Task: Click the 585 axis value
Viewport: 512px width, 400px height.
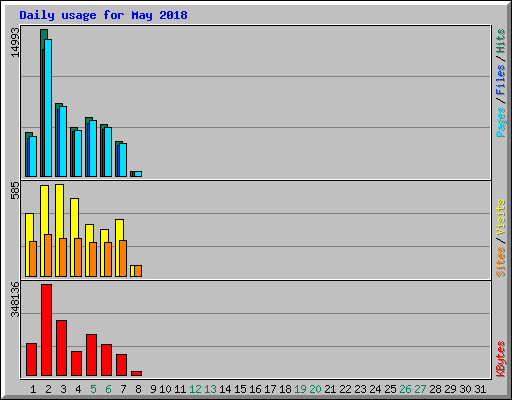Action: [15, 191]
